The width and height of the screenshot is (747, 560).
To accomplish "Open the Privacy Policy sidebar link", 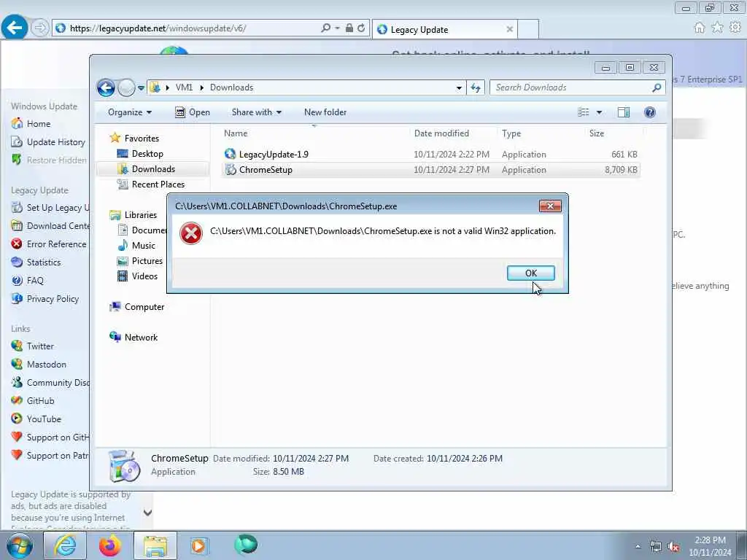I will tap(53, 298).
